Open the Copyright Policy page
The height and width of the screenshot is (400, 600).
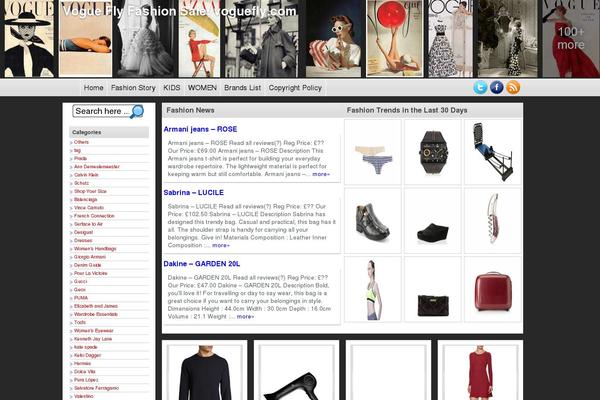pyautogui.click(x=295, y=88)
